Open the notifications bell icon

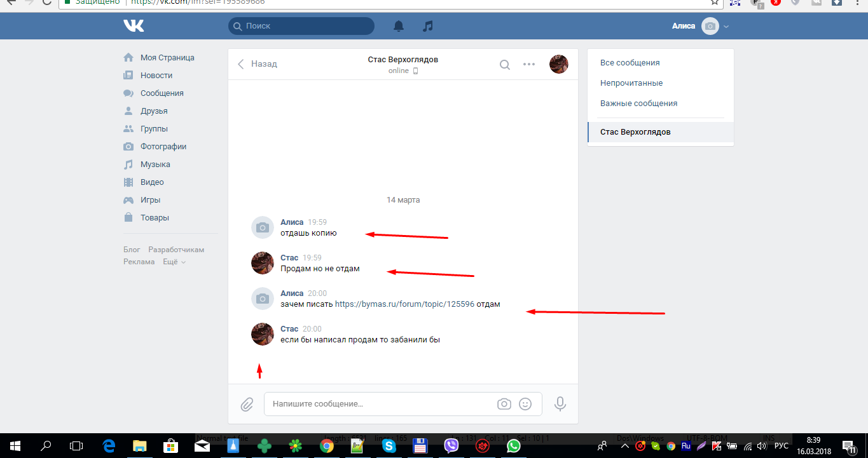coord(399,26)
